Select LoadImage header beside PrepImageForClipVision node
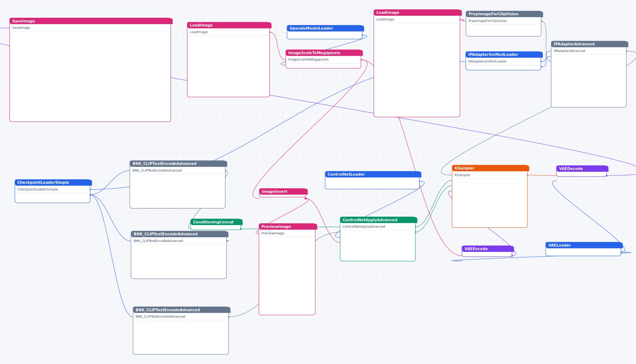 click(x=418, y=12)
